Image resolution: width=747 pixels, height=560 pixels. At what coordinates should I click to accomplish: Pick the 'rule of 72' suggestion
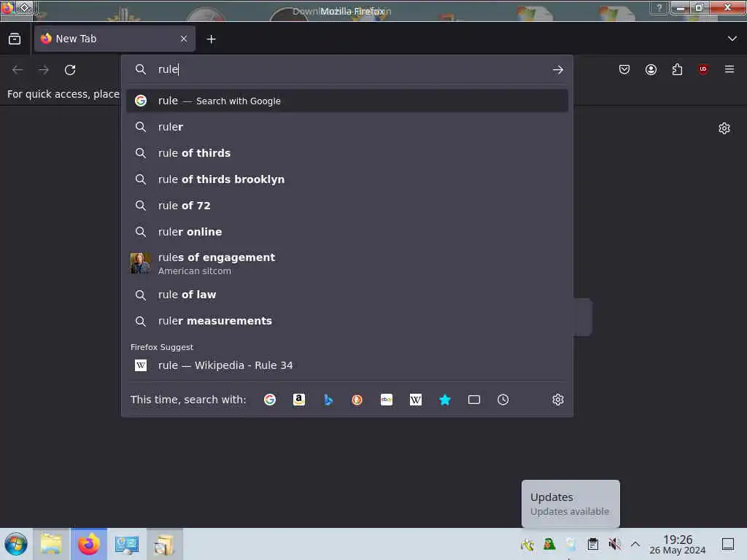tap(347, 205)
